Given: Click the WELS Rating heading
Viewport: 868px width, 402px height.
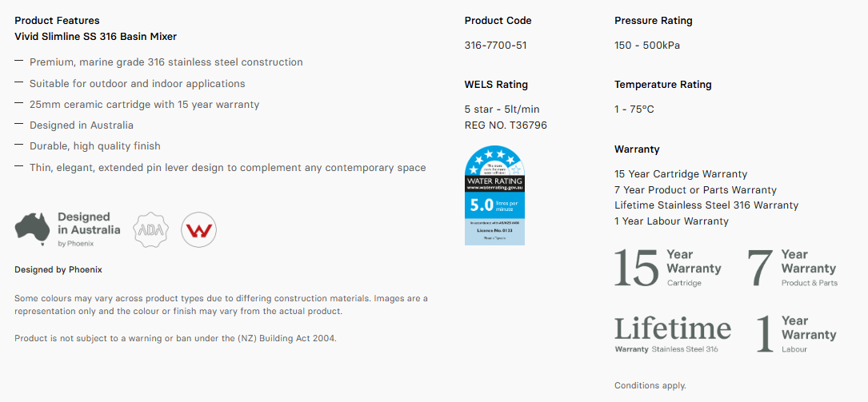Looking at the screenshot, I should coord(496,85).
